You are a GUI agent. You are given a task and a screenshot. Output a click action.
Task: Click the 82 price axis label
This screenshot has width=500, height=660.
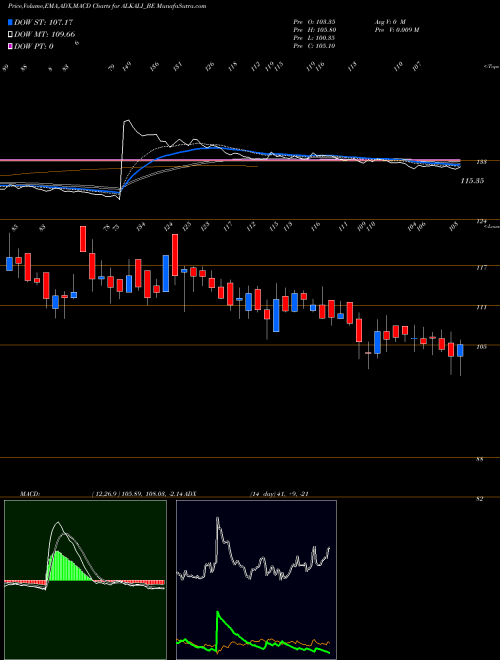[x=479, y=499]
